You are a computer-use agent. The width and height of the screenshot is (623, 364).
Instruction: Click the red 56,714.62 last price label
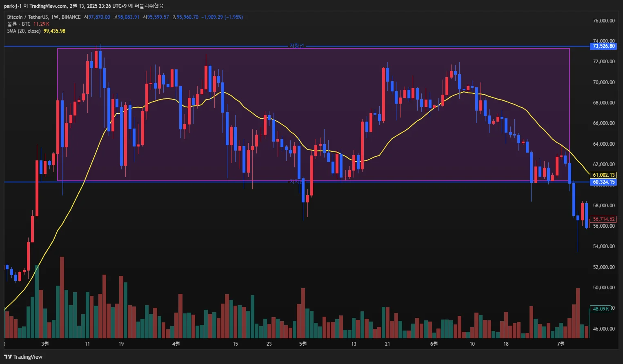pos(603,219)
